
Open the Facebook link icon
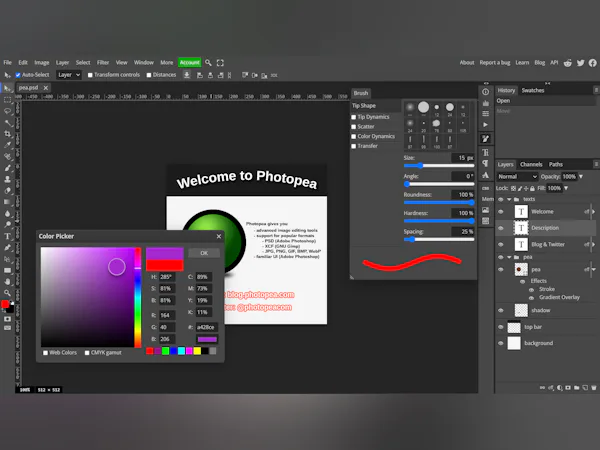tap(593, 63)
